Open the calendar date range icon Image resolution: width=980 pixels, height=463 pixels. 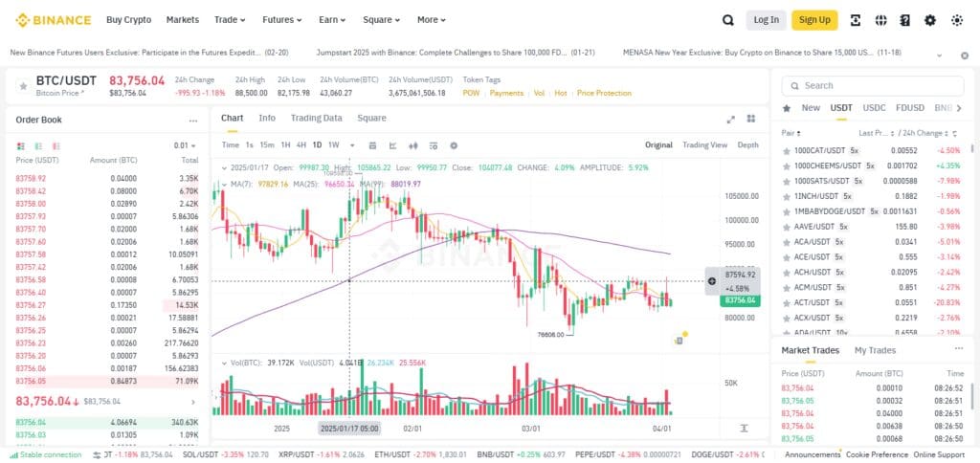click(372, 145)
